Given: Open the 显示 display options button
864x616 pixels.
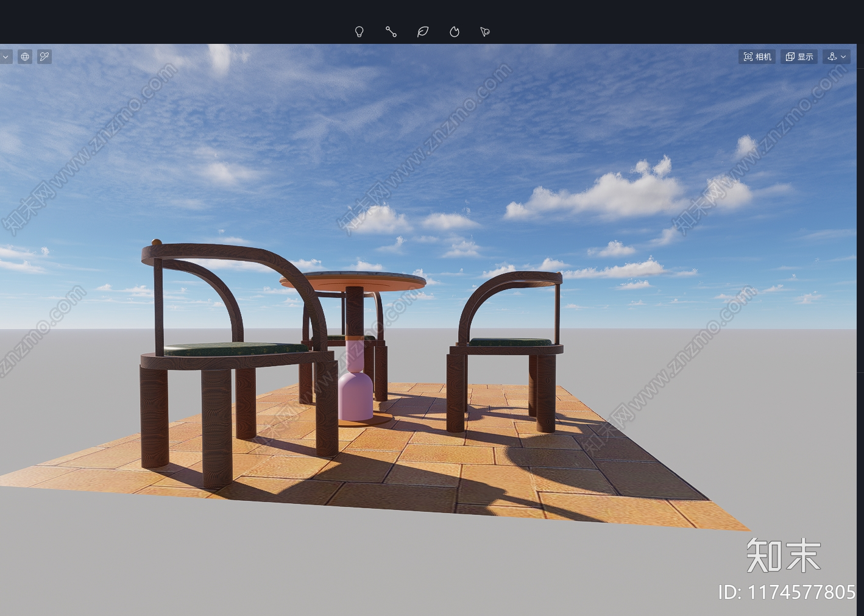Looking at the screenshot, I should coord(799,57).
